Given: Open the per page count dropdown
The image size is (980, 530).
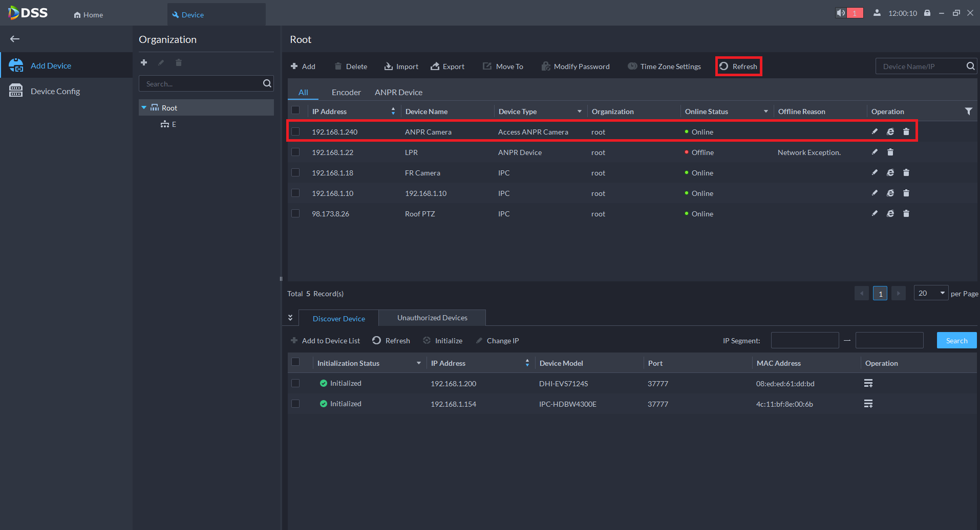Looking at the screenshot, I should [931, 293].
